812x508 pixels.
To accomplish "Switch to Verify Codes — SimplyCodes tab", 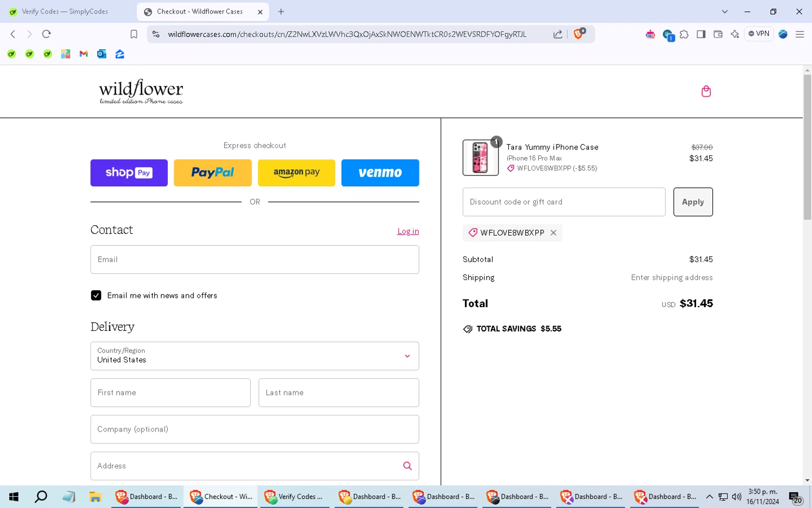I will click(65, 11).
